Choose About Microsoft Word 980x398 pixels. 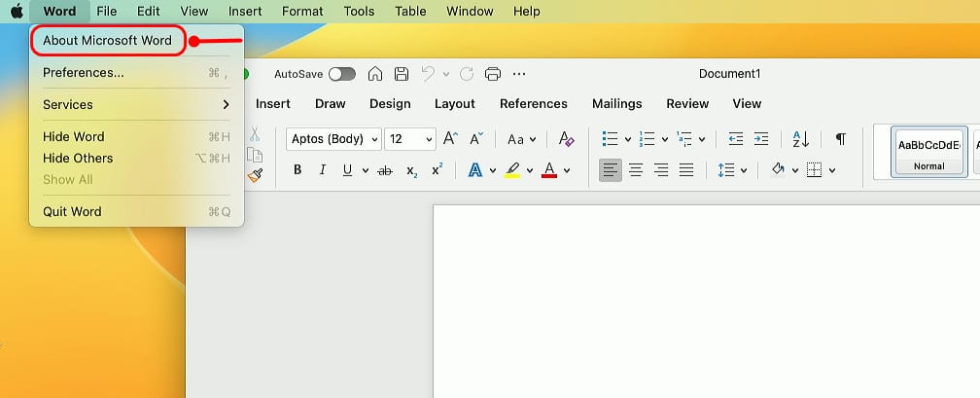coord(107,41)
